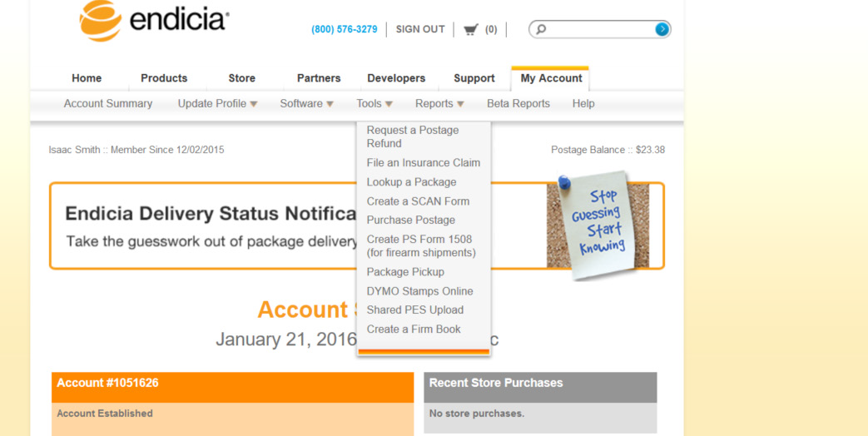The width and height of the screenshot is (868, 436).
Task: Choose Purchase Postage from Tools menu
Action: [411, 220]
